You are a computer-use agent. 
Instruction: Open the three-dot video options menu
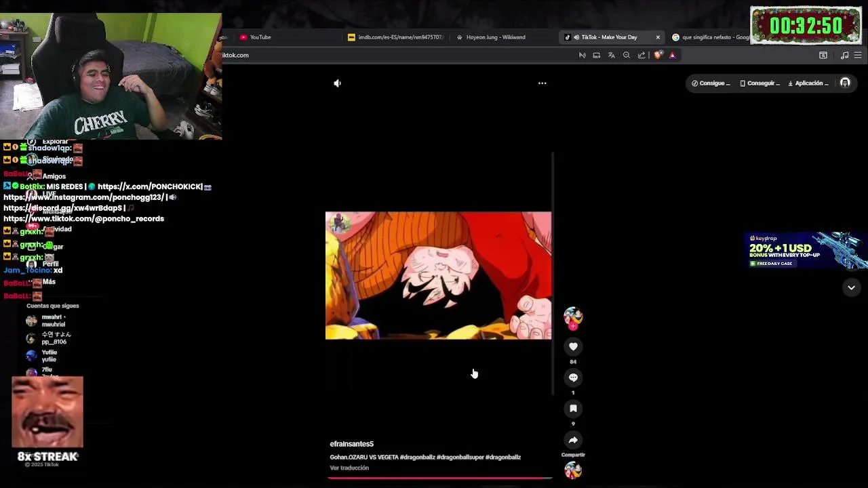tap(542, 83)
